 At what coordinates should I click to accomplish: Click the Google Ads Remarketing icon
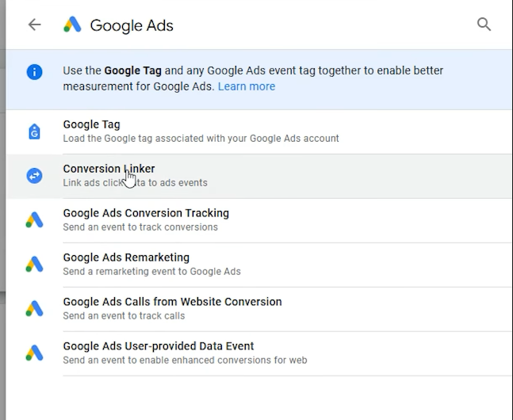(x=34, y=265)
